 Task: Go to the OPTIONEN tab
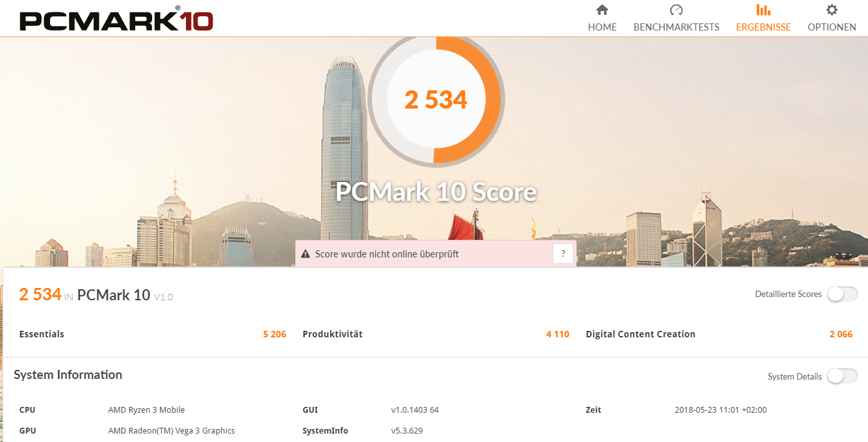[832, 18]
